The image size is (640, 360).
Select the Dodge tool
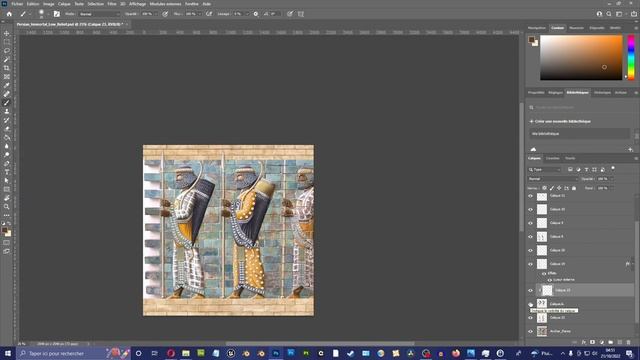(x=7, y=155)
